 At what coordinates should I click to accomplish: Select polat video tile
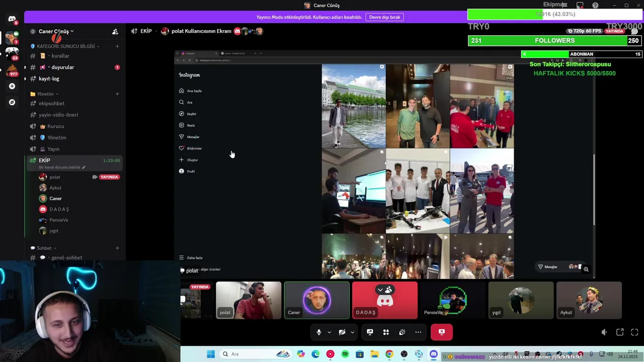pos(249,300)
